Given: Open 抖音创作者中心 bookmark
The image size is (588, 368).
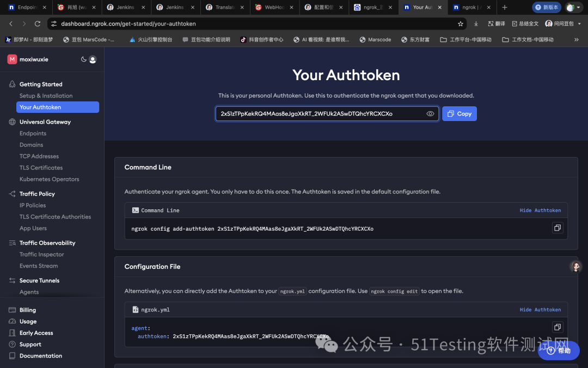Looking at the screenshot, I should coord(262,39).
